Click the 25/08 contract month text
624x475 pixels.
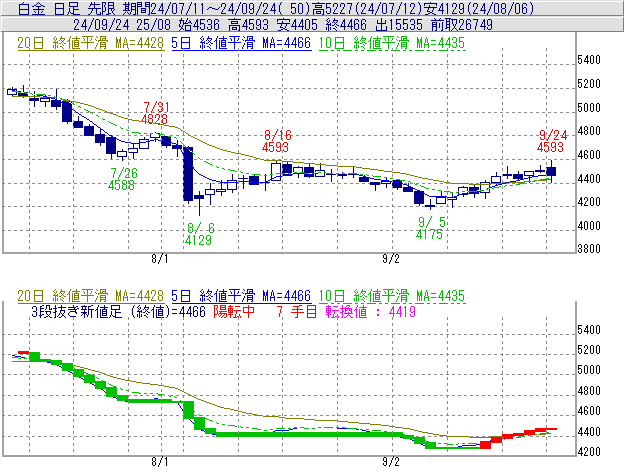tap(153, 25)
